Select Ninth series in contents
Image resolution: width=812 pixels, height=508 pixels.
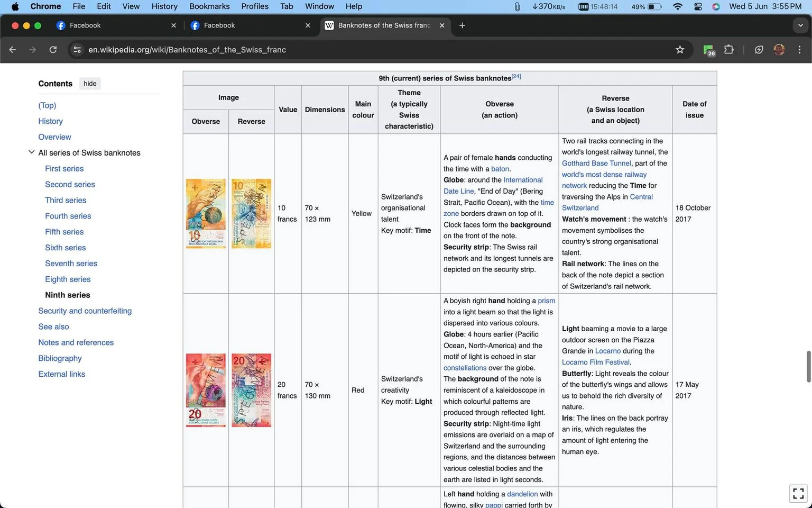[x=67, y=295]
